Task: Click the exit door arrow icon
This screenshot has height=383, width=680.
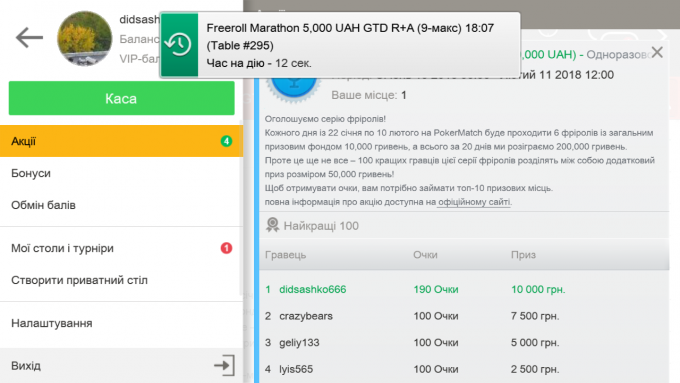Action: pyautogui.click(x=225, y=365)
